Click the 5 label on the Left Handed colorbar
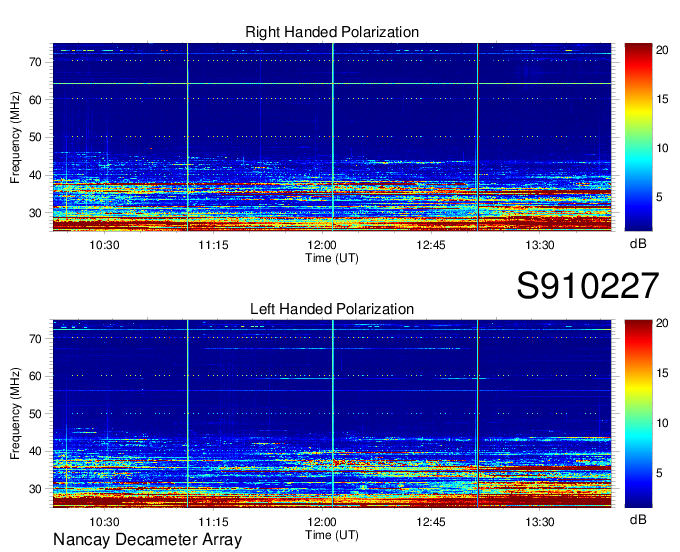Image resolution: width=680 pixels, height=552 pixels. click(659, 473)
